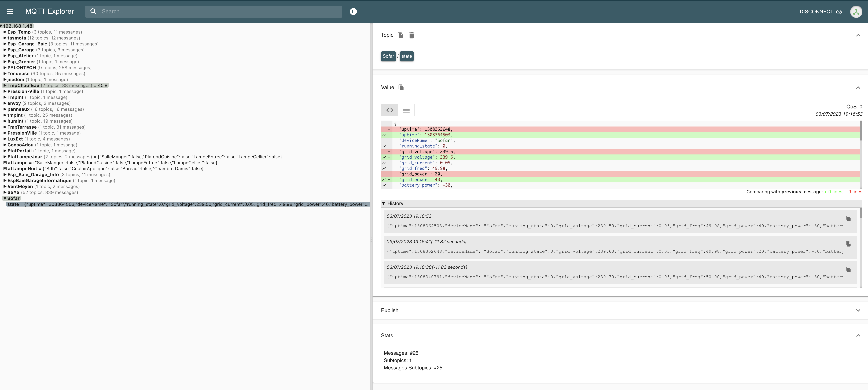Click the search magnifier icon
Screen dimensions: 868x390
(93, 12)
